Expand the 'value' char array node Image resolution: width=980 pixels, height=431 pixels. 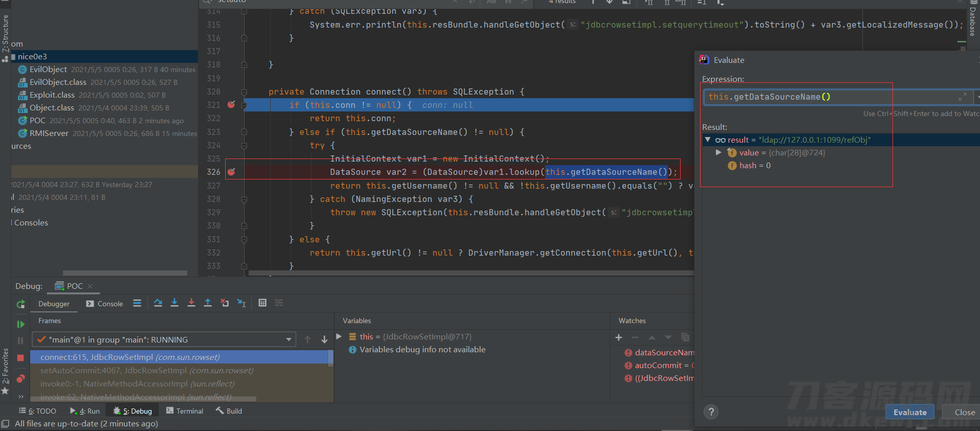tap(718, 152)
